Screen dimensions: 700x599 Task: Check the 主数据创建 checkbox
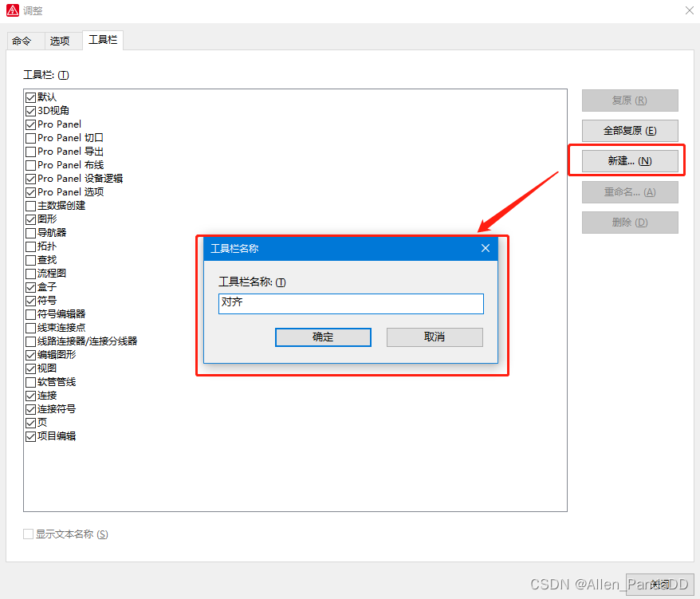tap(31, 206)
